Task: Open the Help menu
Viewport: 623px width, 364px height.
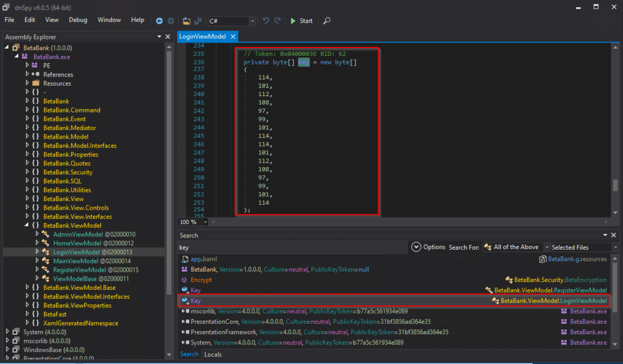Action: tap(137, 20)
